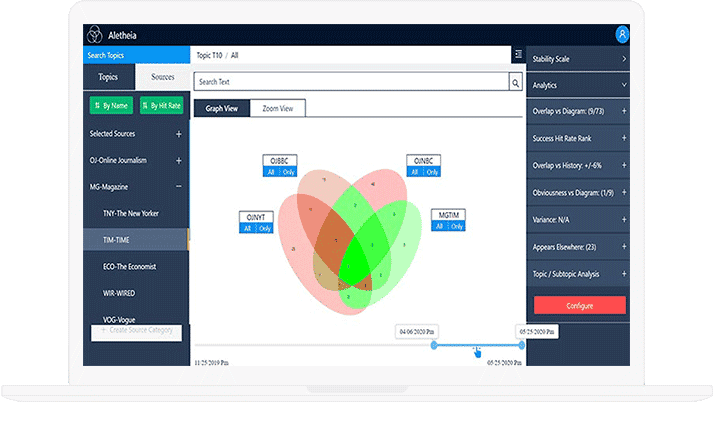The width and height of the screenshot is (715, 430).
Task: Expand the Stability Scale section
Action: click(x=578, y=59)
